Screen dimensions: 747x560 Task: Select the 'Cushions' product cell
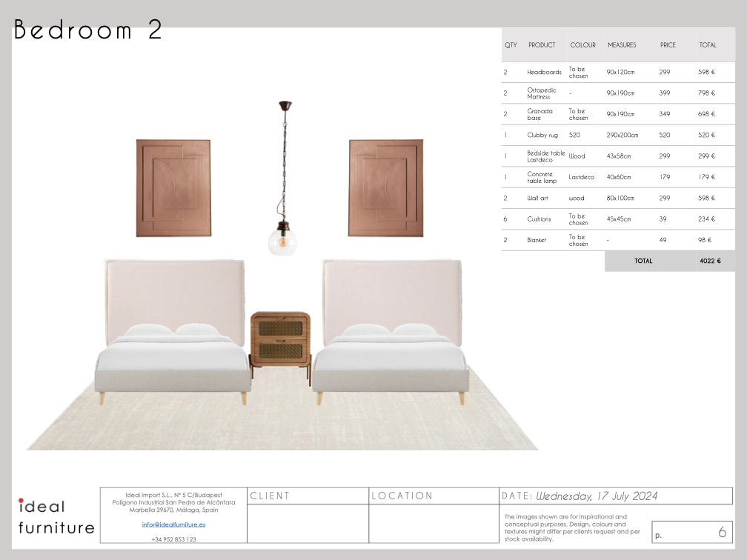coord(539,219)
